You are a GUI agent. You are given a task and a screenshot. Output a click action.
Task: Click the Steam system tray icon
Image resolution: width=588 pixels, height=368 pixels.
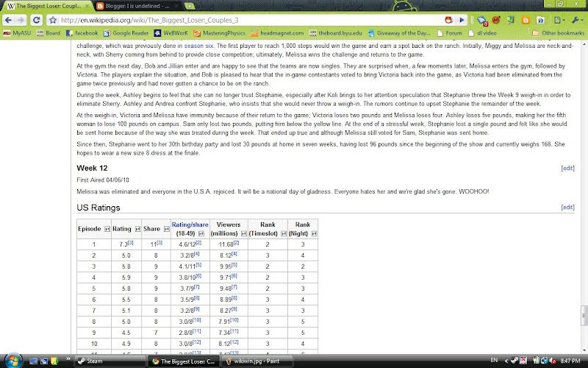[x=515, y=361]
